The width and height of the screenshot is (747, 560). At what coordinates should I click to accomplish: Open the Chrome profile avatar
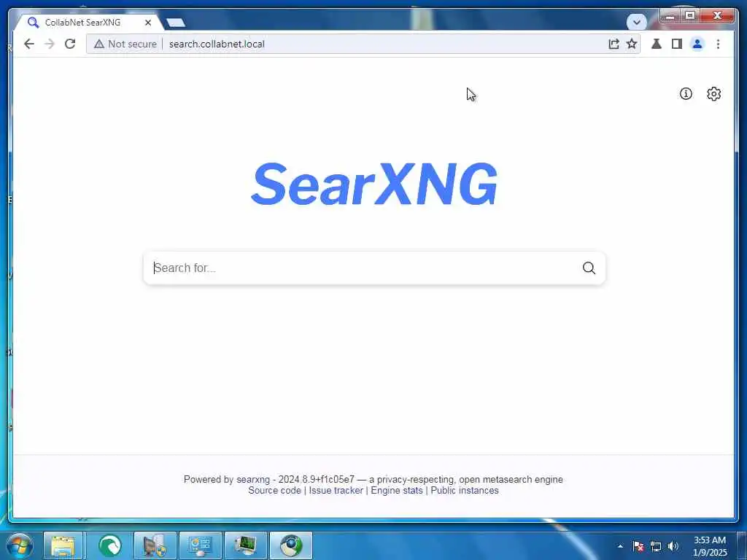click(x=697, y=44)
